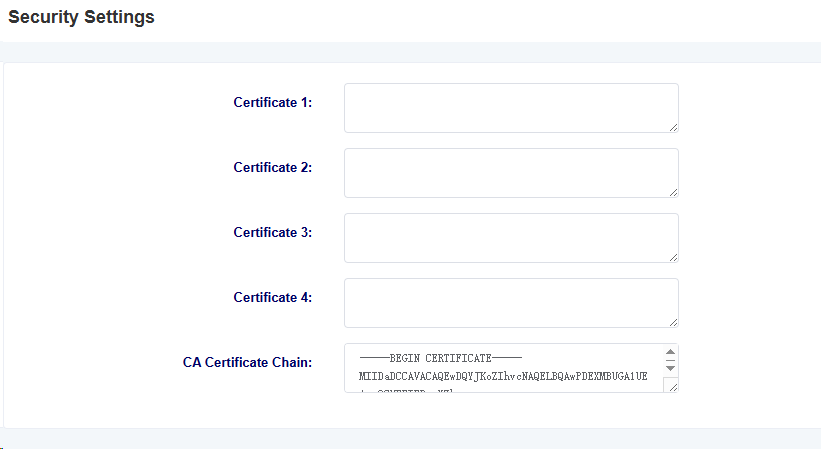
Task: Click the Certificate 1 text area
Action: (511, 108)
